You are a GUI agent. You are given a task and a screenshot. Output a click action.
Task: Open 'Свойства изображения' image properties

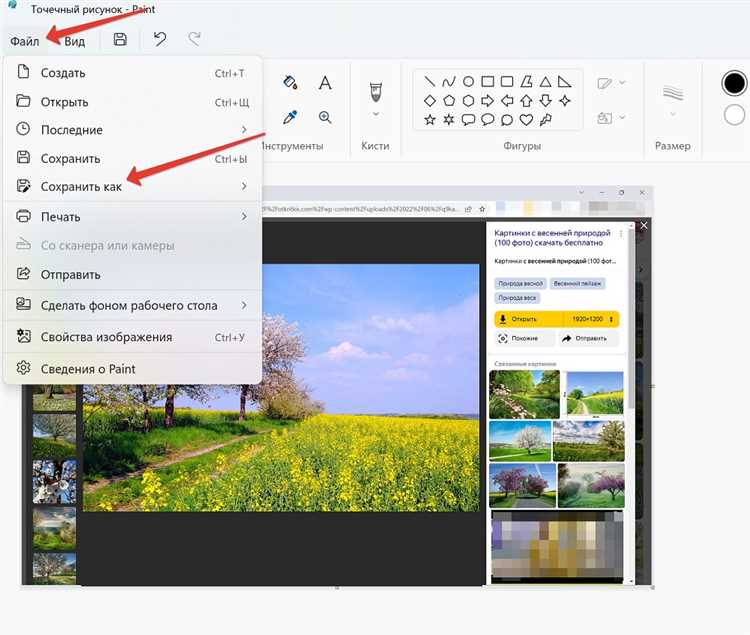coord(106,337)
